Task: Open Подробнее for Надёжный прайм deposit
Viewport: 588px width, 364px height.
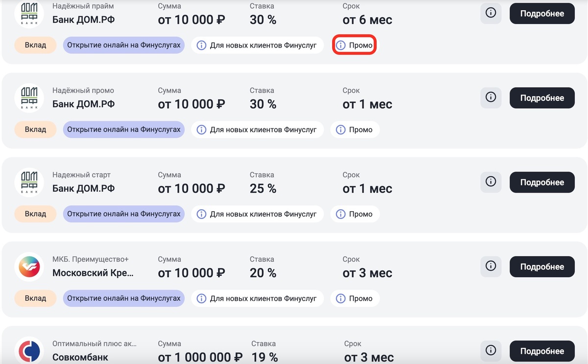Action: (x=542, y=14)
